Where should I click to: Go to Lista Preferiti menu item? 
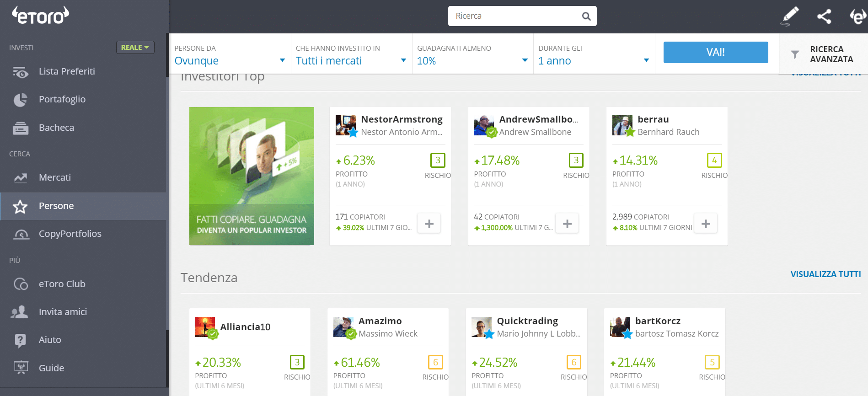[x=67, y=71]
